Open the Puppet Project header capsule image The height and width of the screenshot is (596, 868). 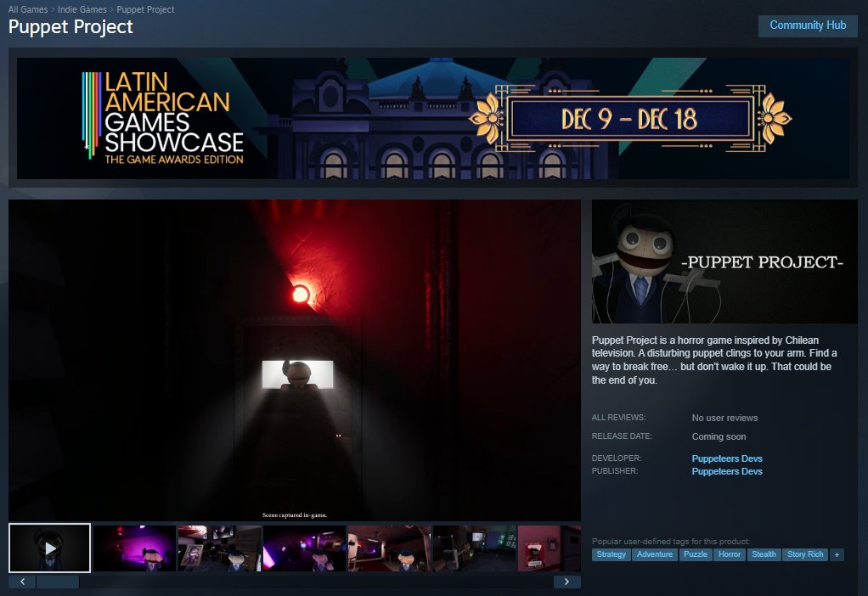[x=724, y=261]
